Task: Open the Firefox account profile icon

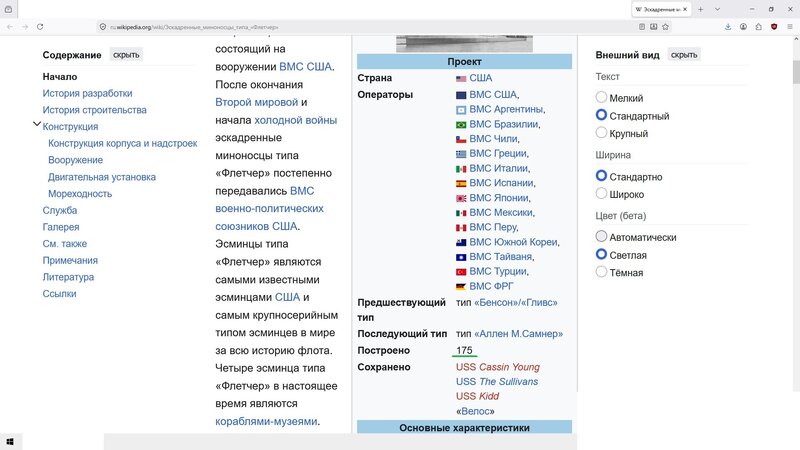Action: [743, 27]
